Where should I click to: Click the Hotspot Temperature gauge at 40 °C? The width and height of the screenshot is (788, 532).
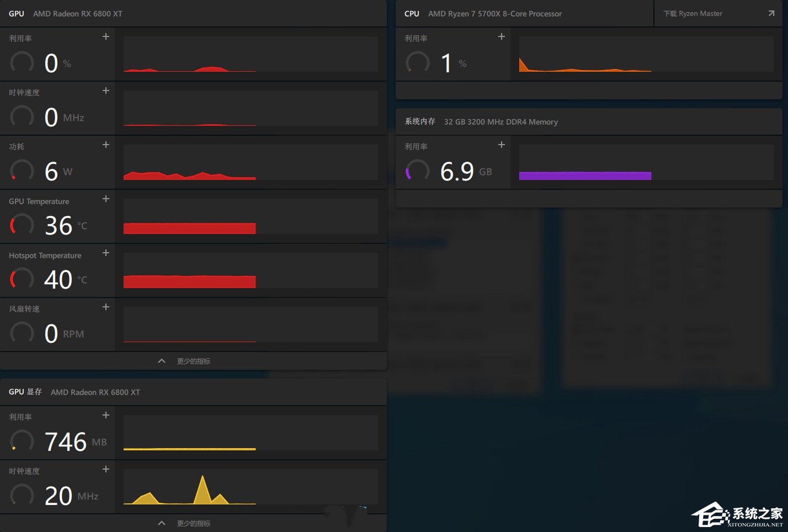coord(22,279)
